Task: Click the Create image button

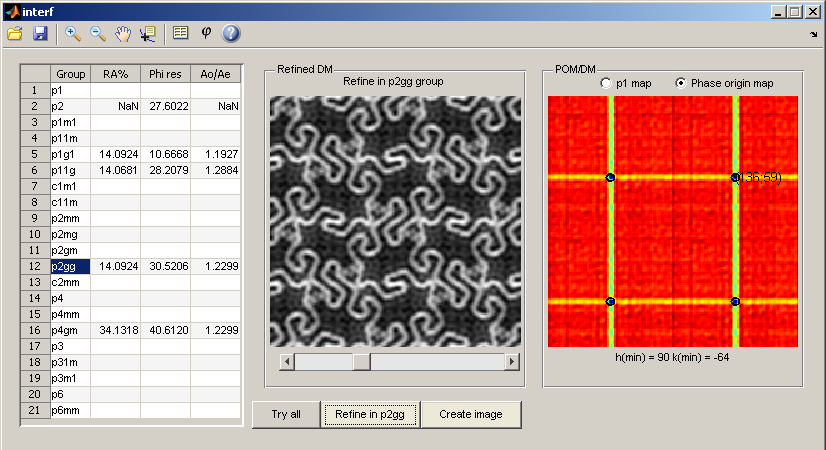Action: [x=471, y=415]
